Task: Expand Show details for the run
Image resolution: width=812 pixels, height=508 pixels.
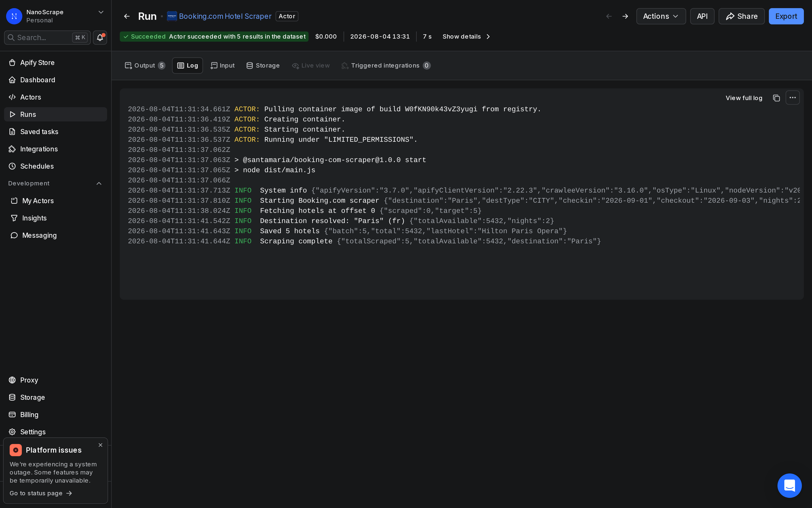Action: coord(466,37)
